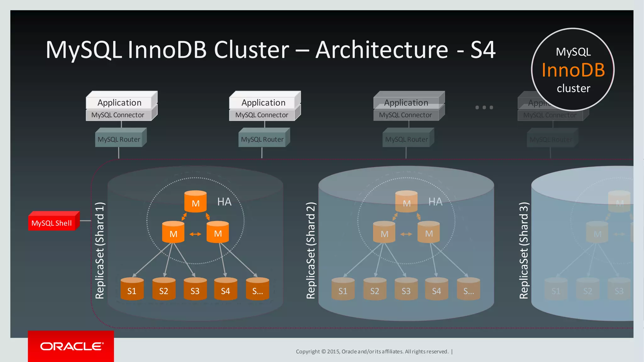Click the S... cylinder in Shard 1
The image size is (644, 362).
(x=258, y=289)
